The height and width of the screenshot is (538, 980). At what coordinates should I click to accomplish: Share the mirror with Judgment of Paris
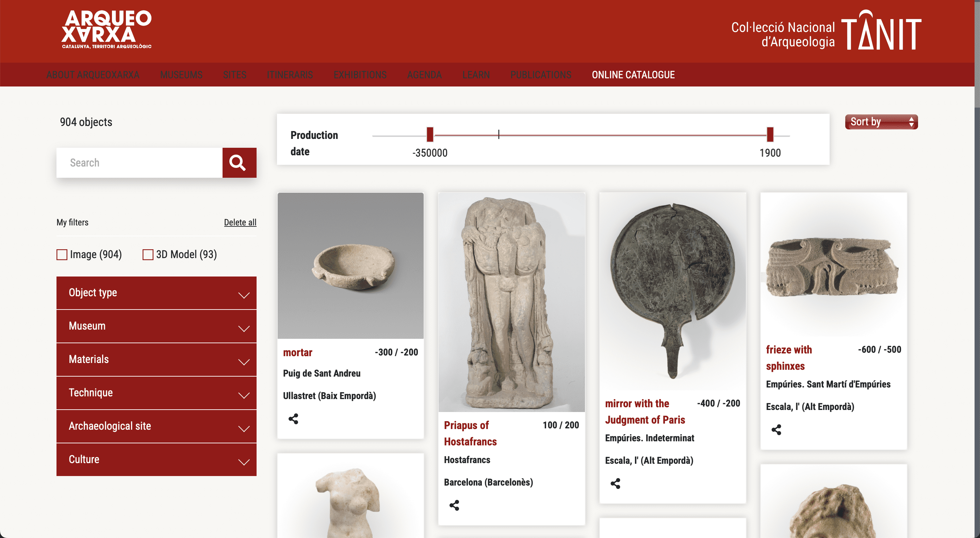pyautogui.click(x=615, y=484)
